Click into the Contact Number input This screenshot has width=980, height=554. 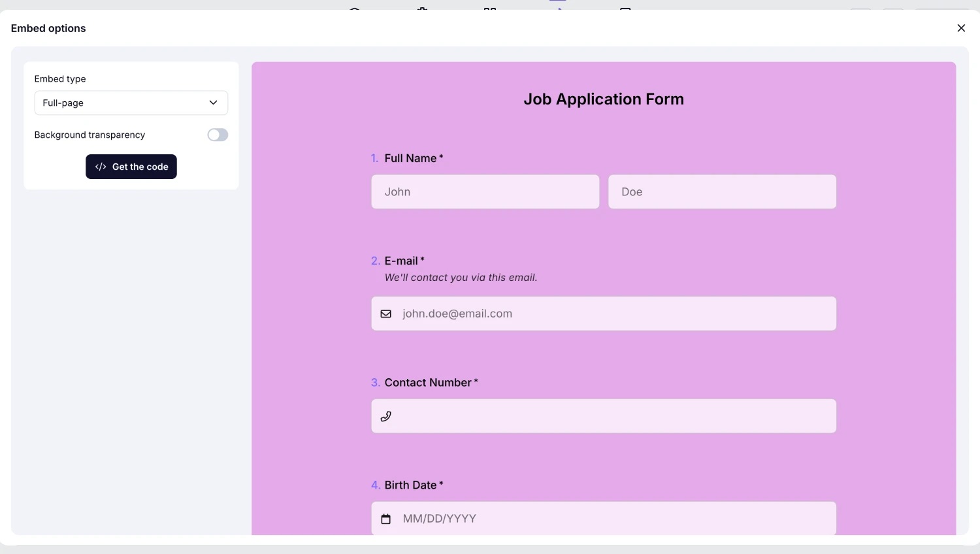click(614, 416)
